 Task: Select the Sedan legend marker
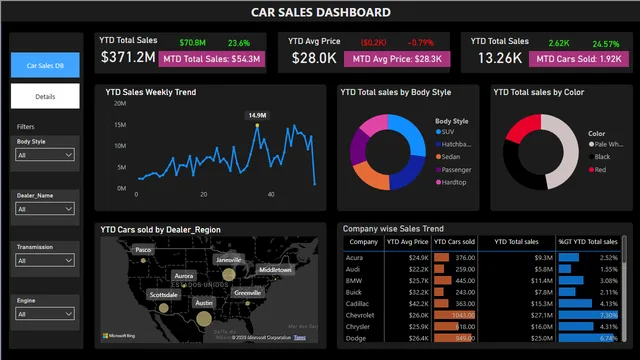click(438, 156)
